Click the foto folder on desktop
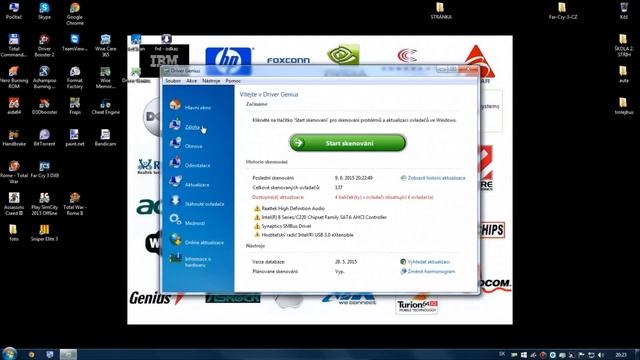 (14, 233)
